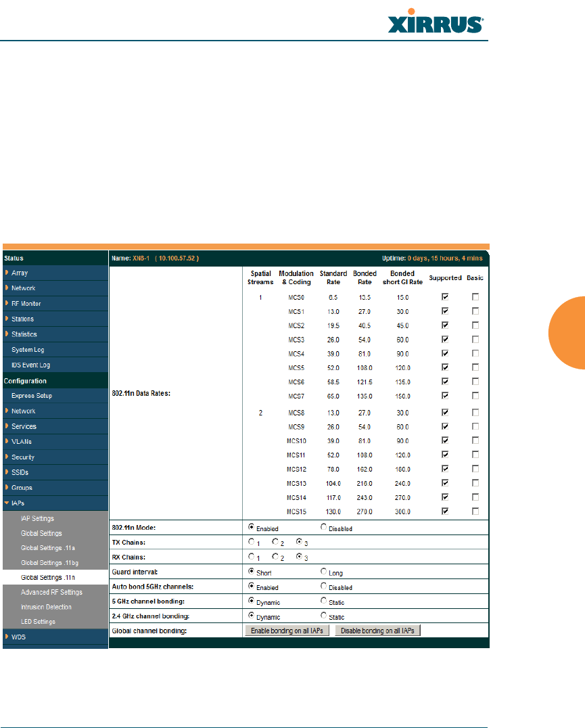The image size is (585, 728).
Task: Expand the Security arrow
Action: point(7,457)
